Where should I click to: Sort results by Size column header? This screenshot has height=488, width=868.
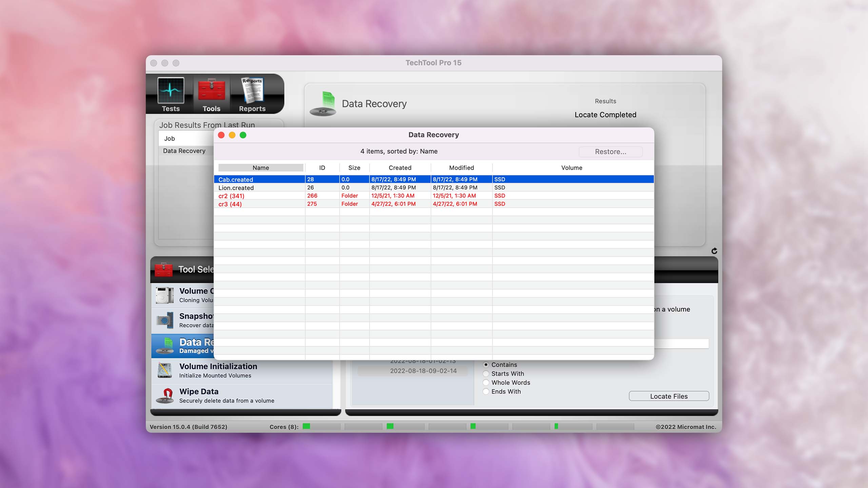[354, 168]
